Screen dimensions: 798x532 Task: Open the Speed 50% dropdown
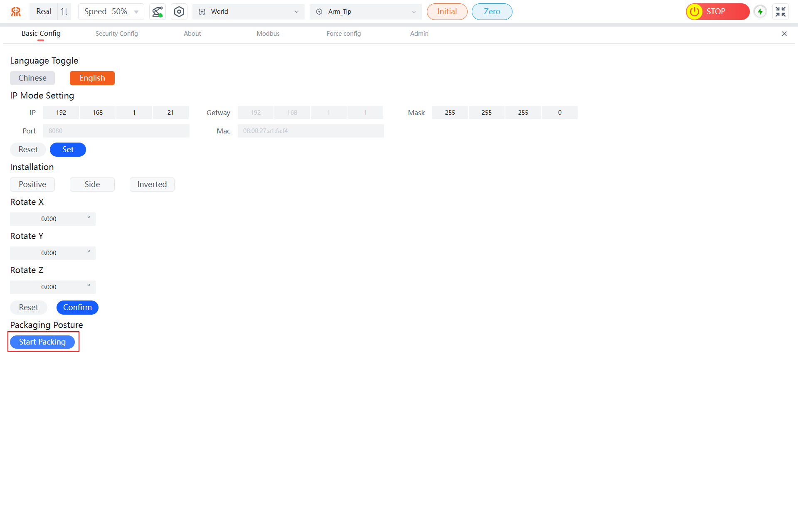click(x=111, y=12)
